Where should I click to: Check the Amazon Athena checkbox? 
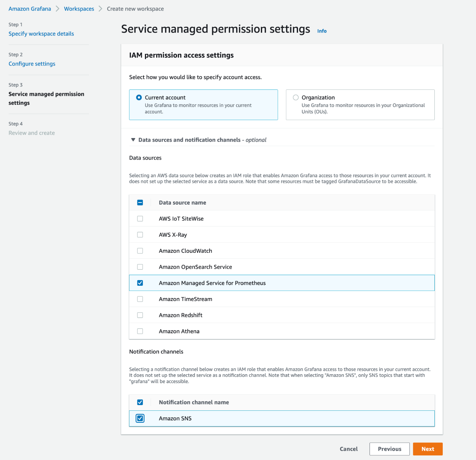click(x=140, y=331)
